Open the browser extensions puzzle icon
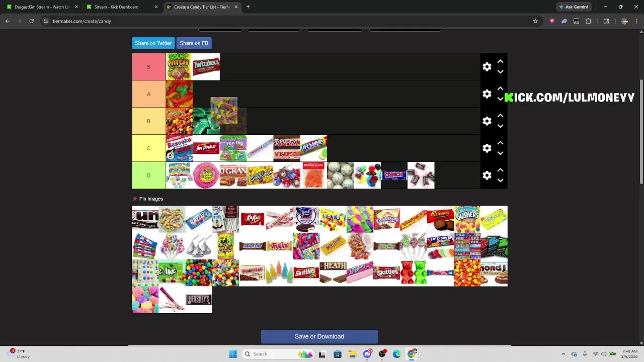The height and width of the screenshot is (362, 644). tap(588, 21)
